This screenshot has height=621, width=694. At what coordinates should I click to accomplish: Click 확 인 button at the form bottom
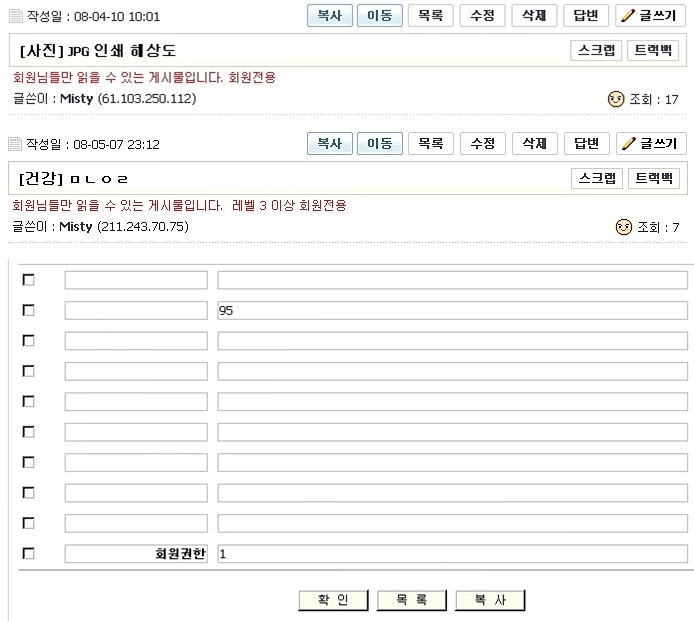click(x=333, y=600)
